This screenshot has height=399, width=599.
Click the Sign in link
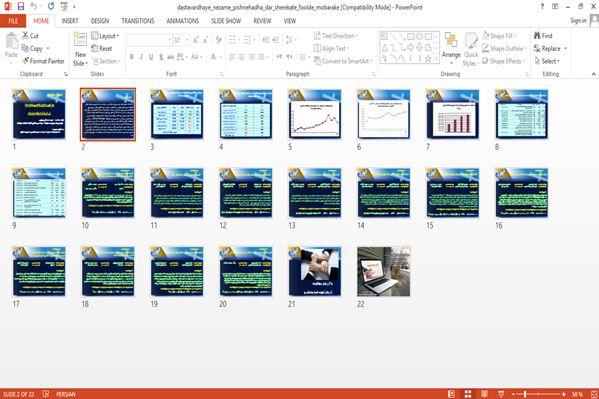coord(578,21)
